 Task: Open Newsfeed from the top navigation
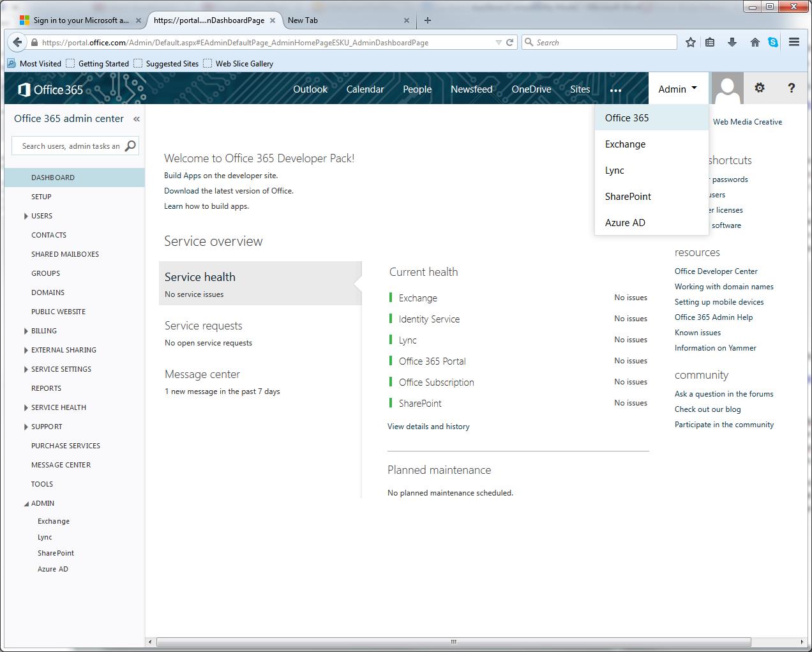click(x=472, y=89)
